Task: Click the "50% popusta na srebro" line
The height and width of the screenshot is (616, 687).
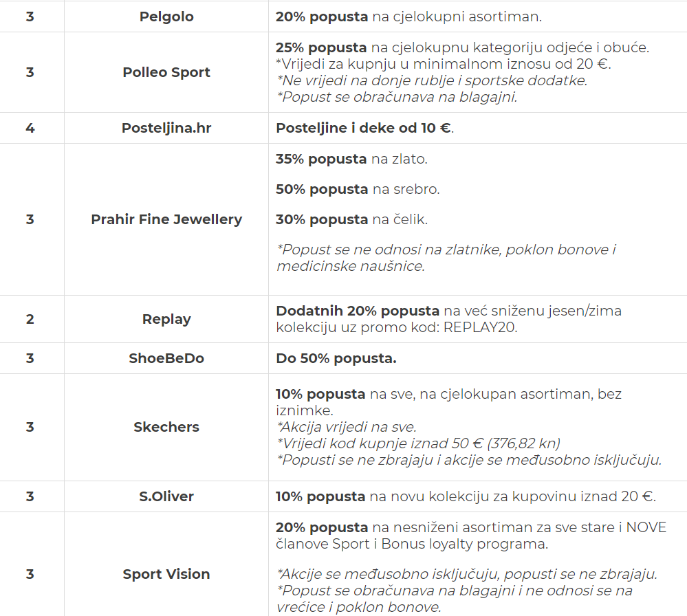Action: tap(358, 189)
